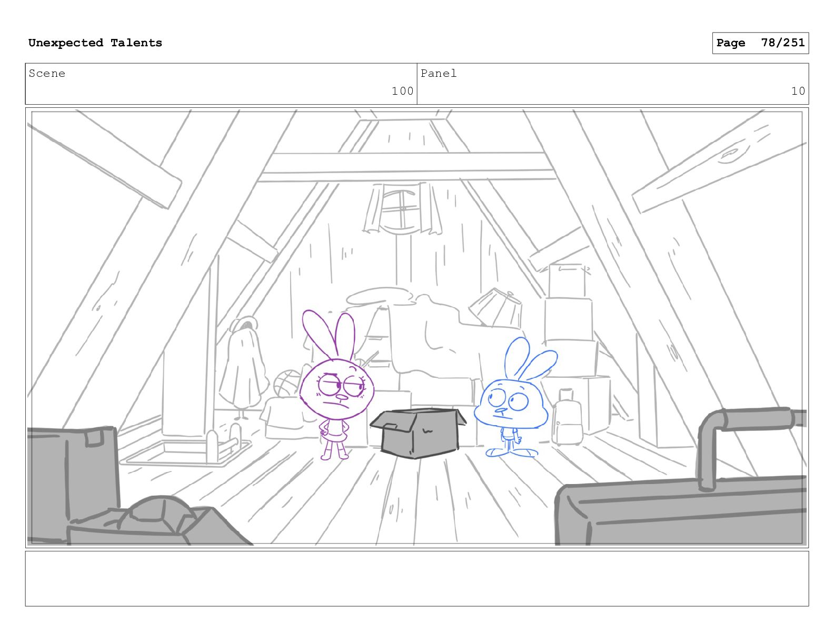The height and width of the screenshot is (644, 834).
Task: Click the blue rabbit character drawing
Action: click(x=516, y=398)
